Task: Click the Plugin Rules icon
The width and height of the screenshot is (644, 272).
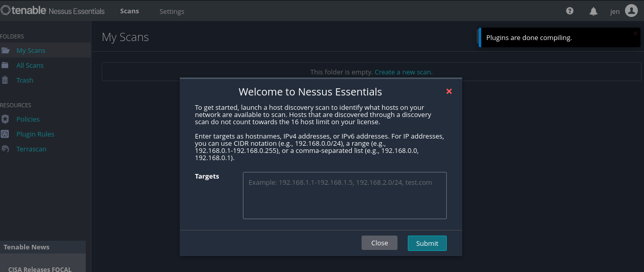Action: click(5, 134)
